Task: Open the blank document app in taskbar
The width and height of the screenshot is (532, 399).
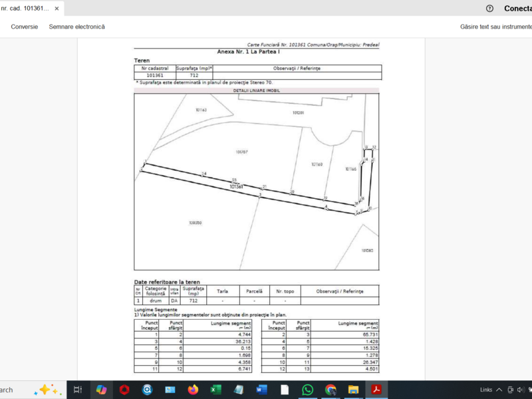Action: (x=285, y=390)
